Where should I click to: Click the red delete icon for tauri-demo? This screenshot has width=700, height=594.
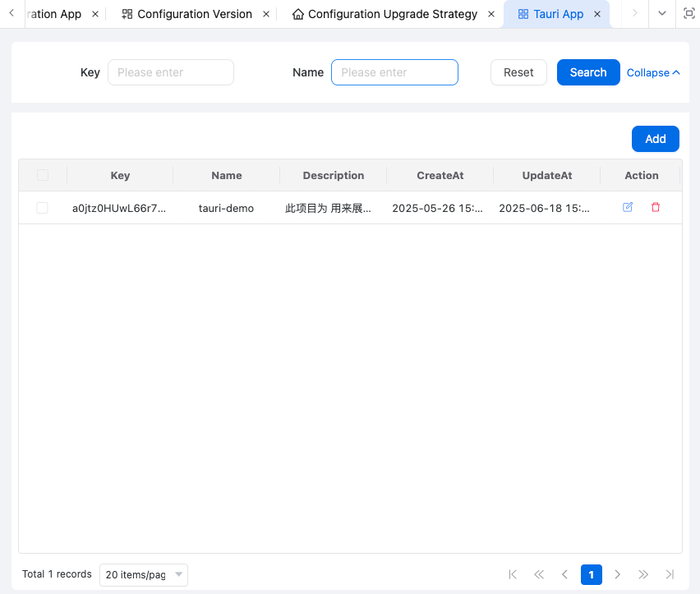(x=655, y=207)
